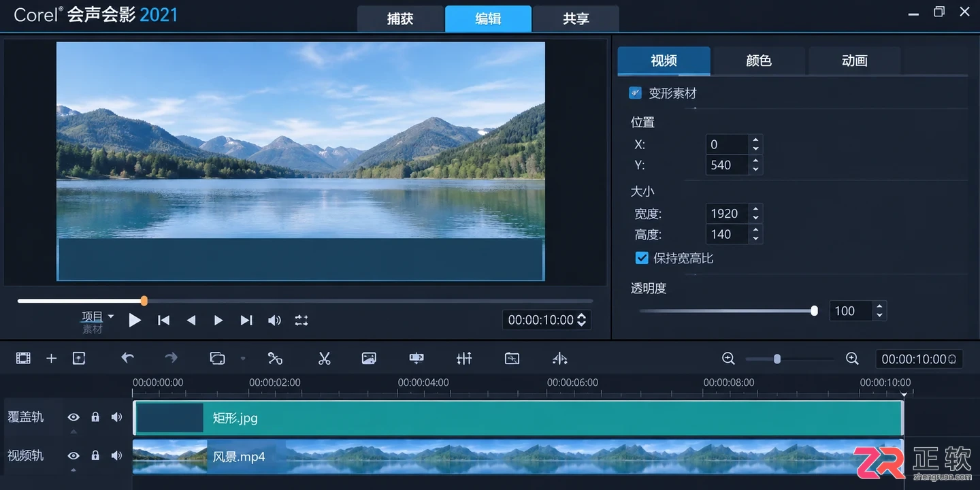Switch to the 编辑 edit tab
This screenshot has height=490, width=980.
(x=488, y=19)
